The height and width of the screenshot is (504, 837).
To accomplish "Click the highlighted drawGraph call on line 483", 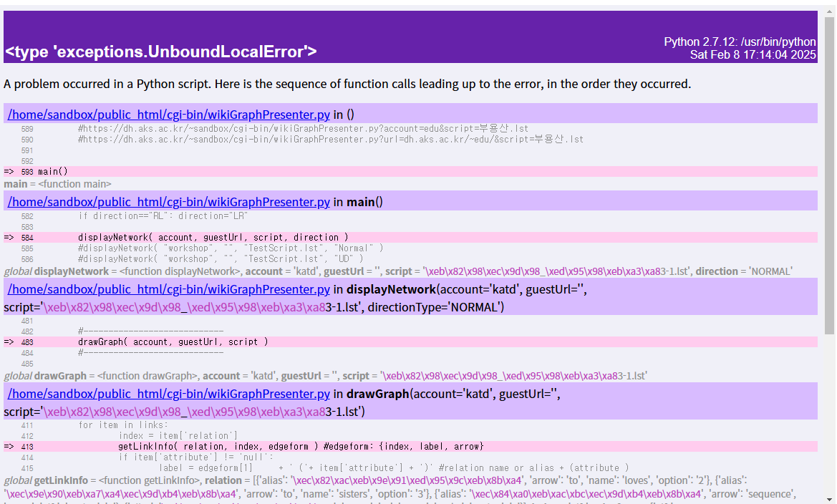I will (173, 341).
